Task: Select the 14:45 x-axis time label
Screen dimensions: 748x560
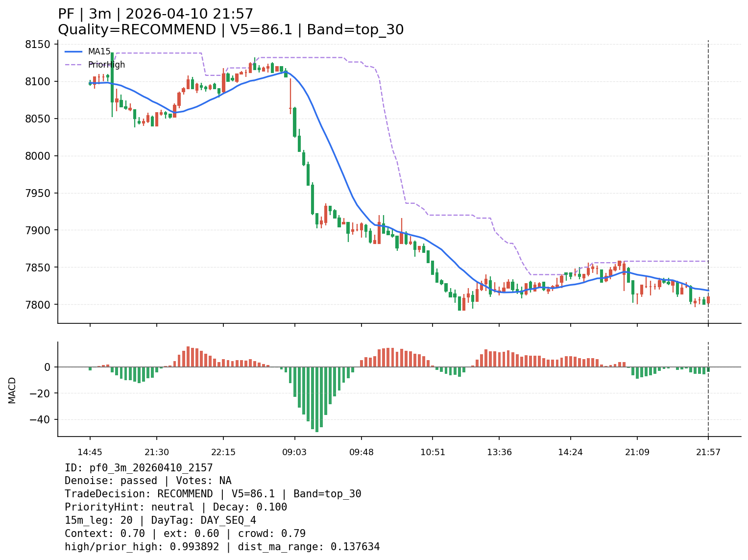Action: click(x=90, y=452)
